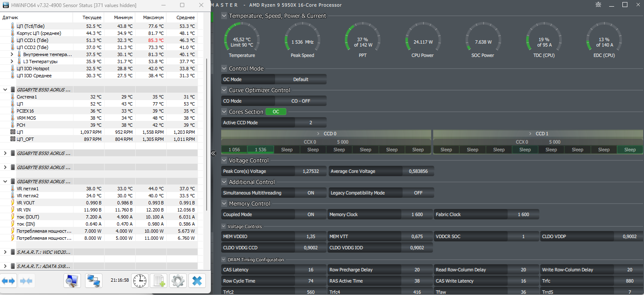Collapse the Control Mode section
This screenshot has height=295, width=644.
coord(224,69)
